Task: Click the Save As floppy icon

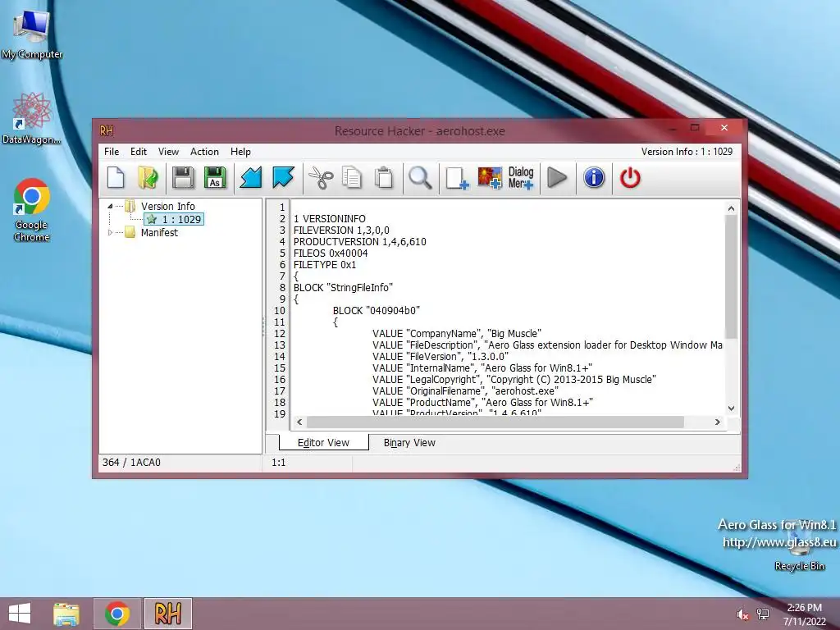Action: coord(215,178)
